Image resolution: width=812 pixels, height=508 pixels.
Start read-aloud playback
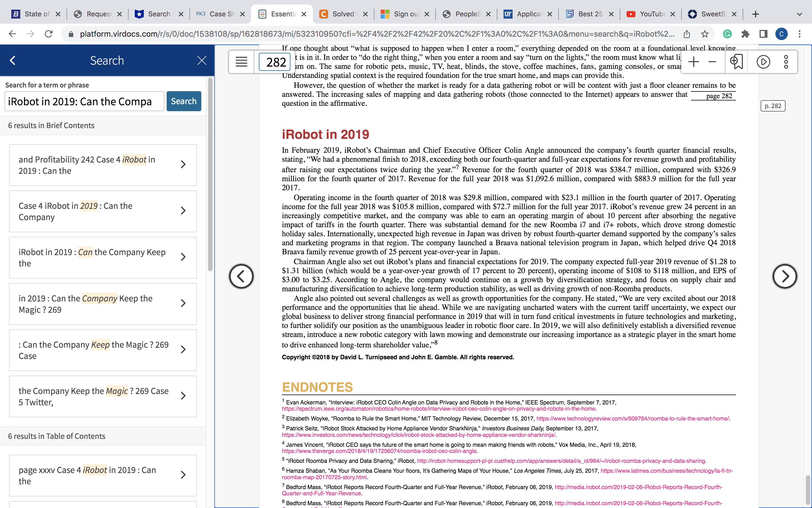(x=763, y=62)
